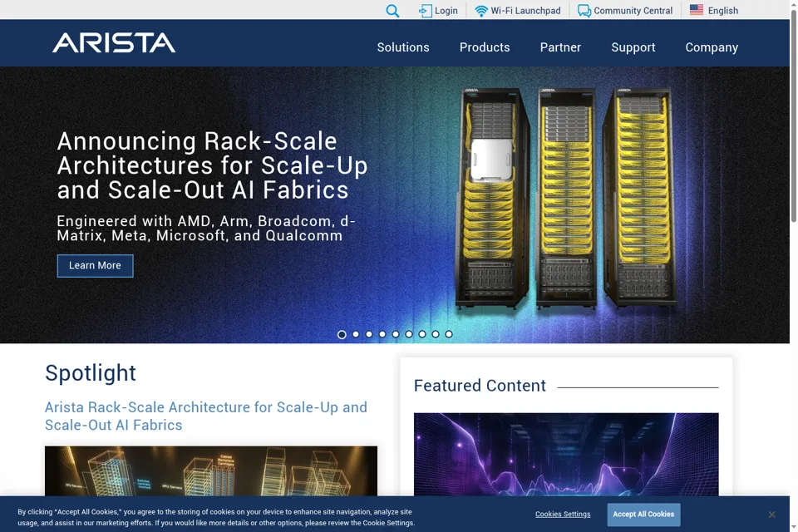Open Wi-Fi Launchpad link

click(525, 11)
